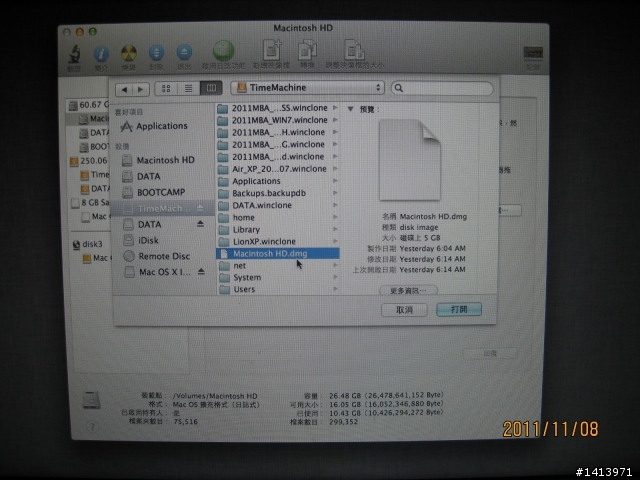Viewport: 640px width, 480px height.
Task: Eject the Mac OS X I... volume
Action: [x=201, y=271]
